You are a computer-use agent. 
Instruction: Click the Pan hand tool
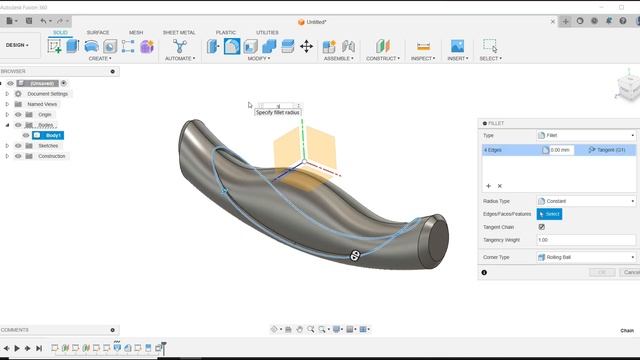(300, 329)
